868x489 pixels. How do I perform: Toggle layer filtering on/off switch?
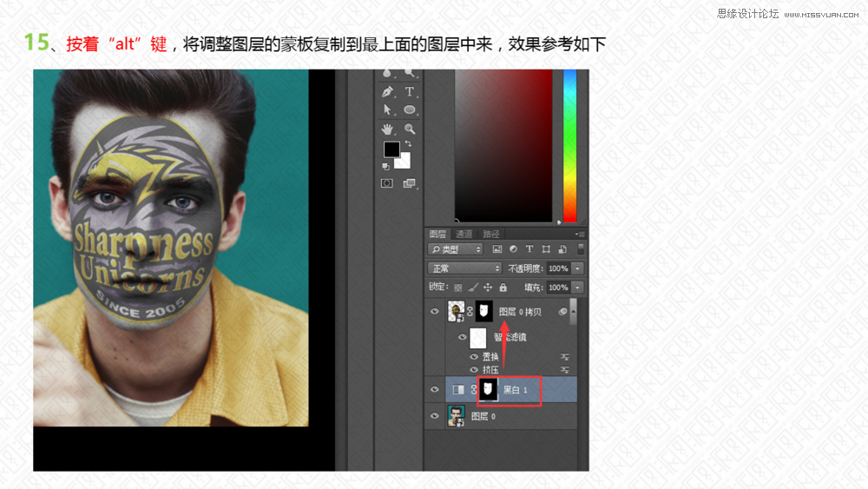[580, 249]
